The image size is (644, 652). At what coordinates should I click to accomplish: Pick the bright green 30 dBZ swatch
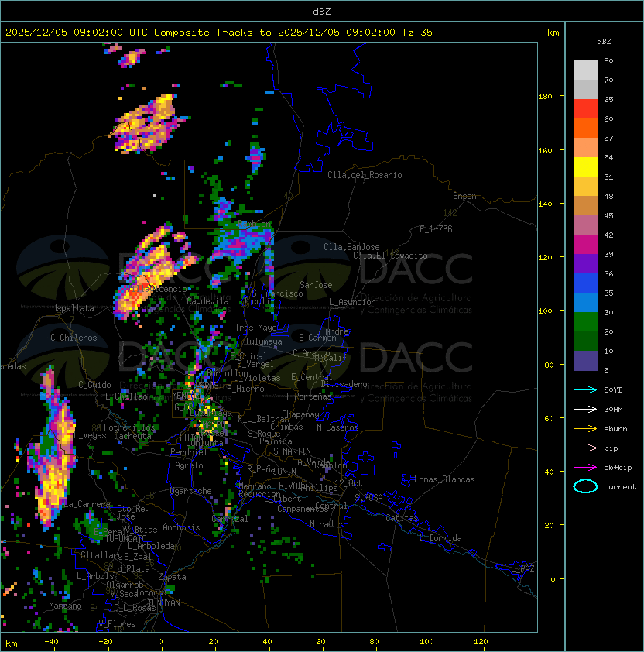point(585,322)
